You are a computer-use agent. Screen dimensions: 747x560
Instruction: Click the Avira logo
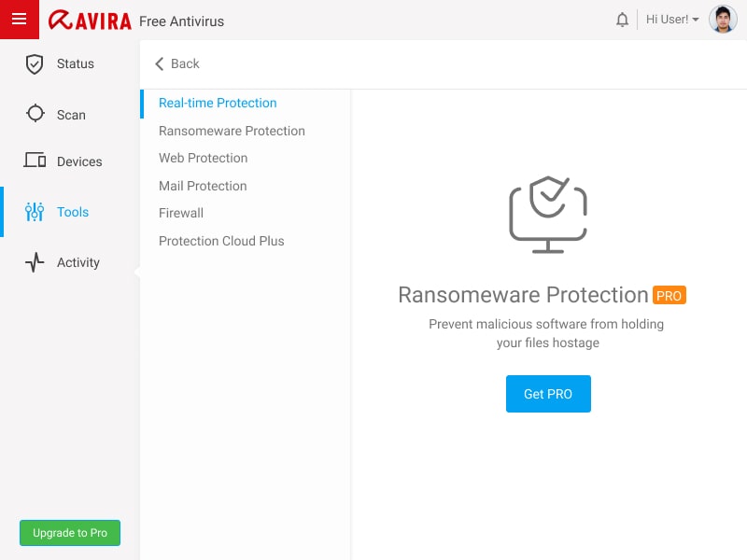pyautogui.click(x=90, y=21)
